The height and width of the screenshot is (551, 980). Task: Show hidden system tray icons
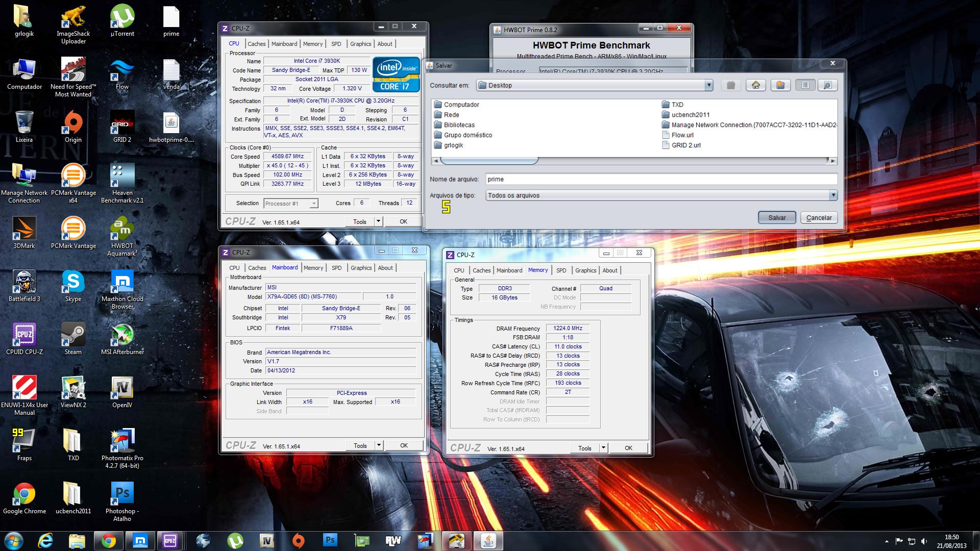point(887,541)
